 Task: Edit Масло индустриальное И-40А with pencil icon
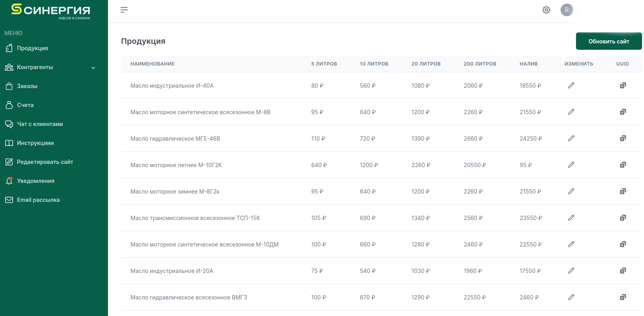[571, 85]
